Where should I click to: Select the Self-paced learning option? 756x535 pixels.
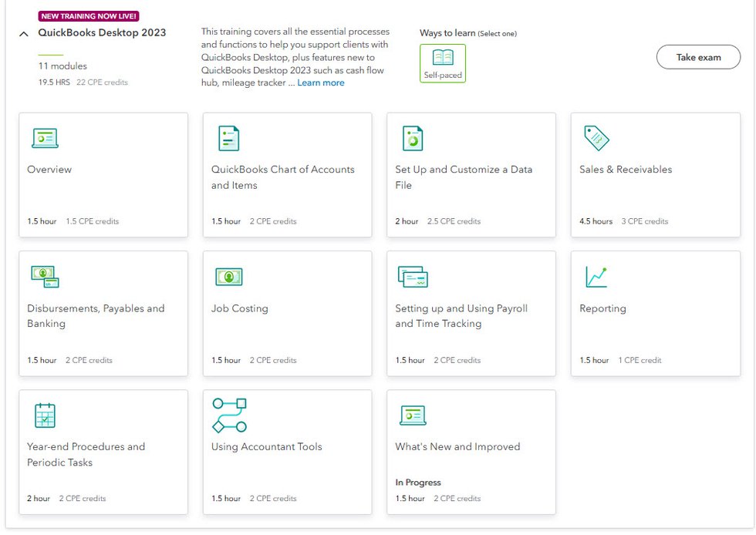point(443,63)
